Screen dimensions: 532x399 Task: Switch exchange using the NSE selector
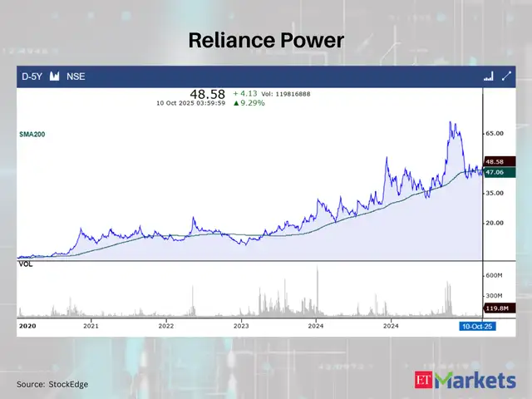[76, 76]
